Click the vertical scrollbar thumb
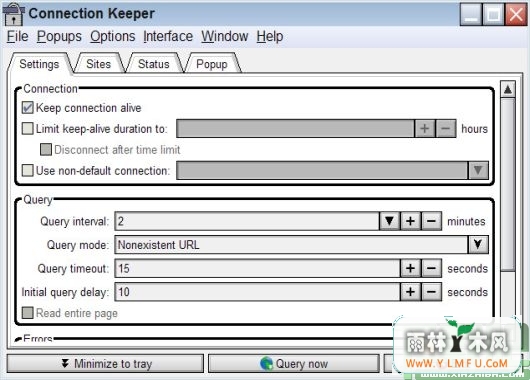530x380 pixels. (x=507, y=185)
